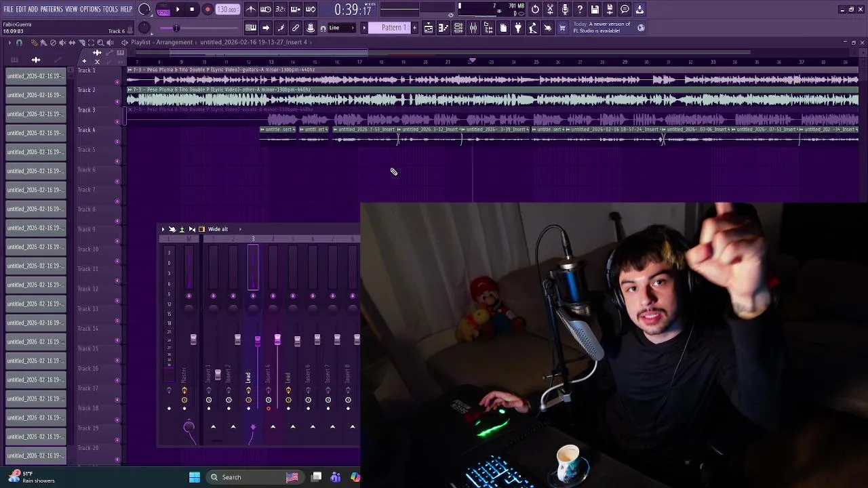Click the Lead track volume fader
The height and width of the screenshot is (488, 868).
257,341
